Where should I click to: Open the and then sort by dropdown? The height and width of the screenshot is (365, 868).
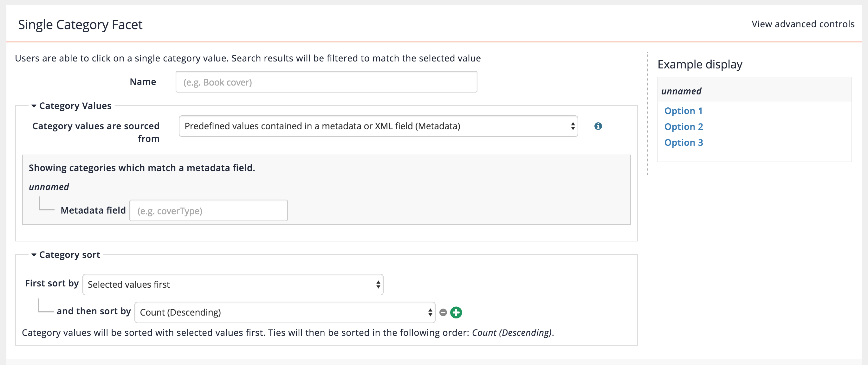[x=284, y=312]
